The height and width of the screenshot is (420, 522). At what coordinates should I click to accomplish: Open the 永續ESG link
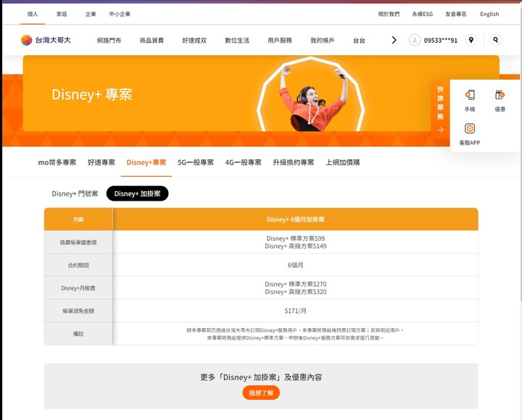tap(422, 14)
